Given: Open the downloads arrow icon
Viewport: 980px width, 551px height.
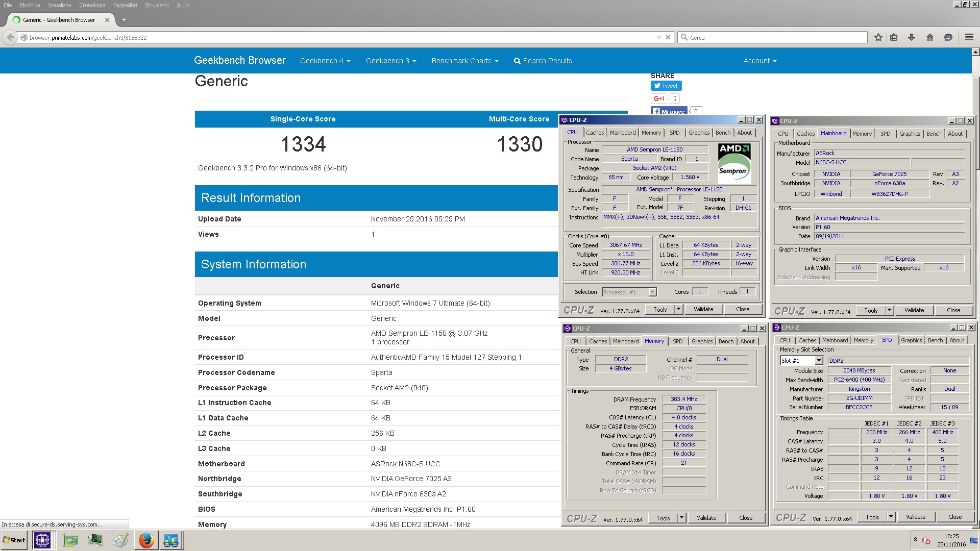Looking at the screenshot, I should coord(912,37).
